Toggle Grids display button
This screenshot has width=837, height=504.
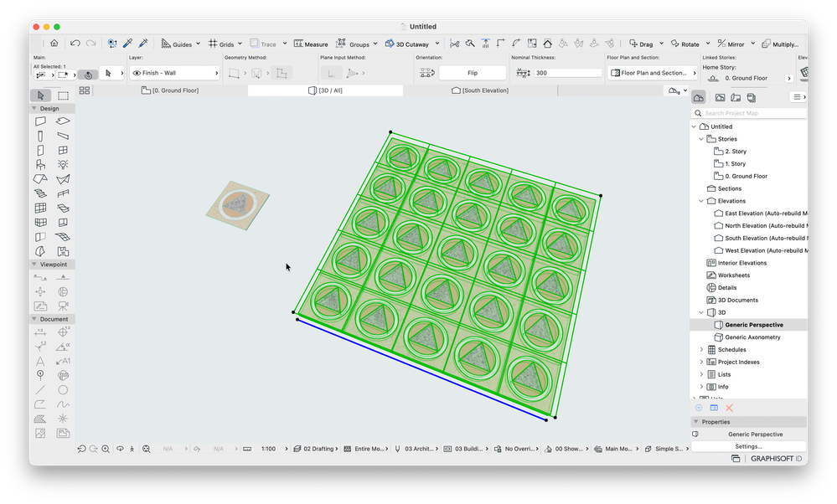point(221,44)
